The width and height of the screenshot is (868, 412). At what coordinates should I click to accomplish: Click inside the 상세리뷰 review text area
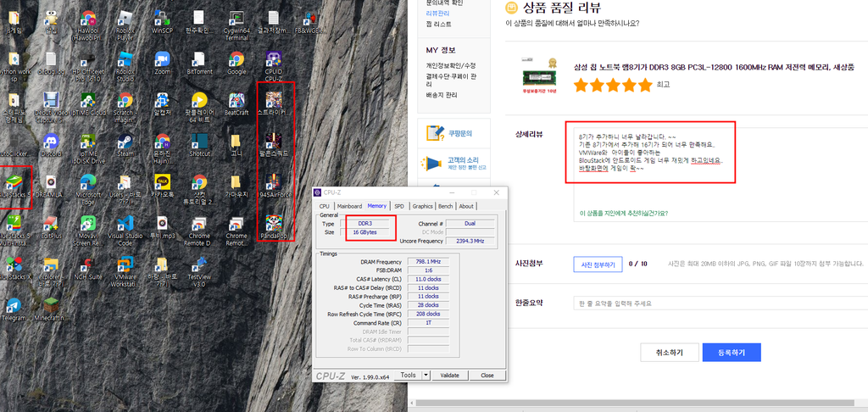coord(720,176)
